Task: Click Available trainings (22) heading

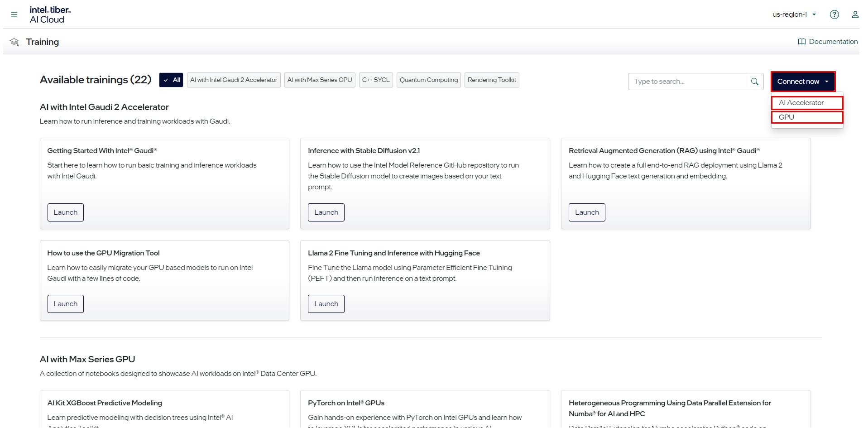Action: click(96, 80)
